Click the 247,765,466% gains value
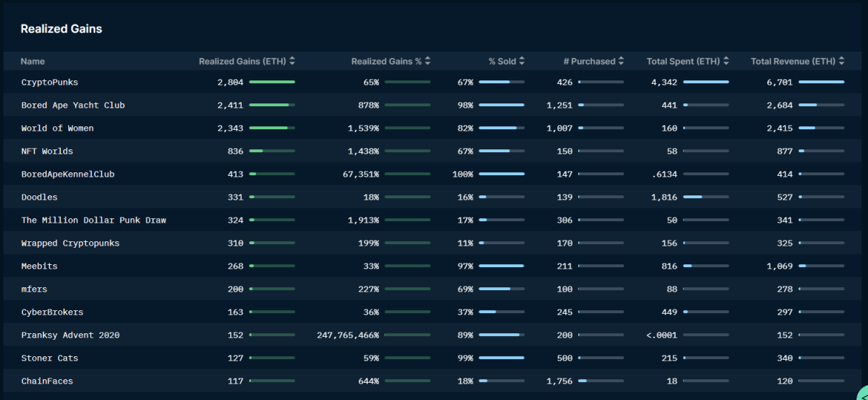This screenshot has width=868, height=400. pyautogui.click(x=348, y=335)
